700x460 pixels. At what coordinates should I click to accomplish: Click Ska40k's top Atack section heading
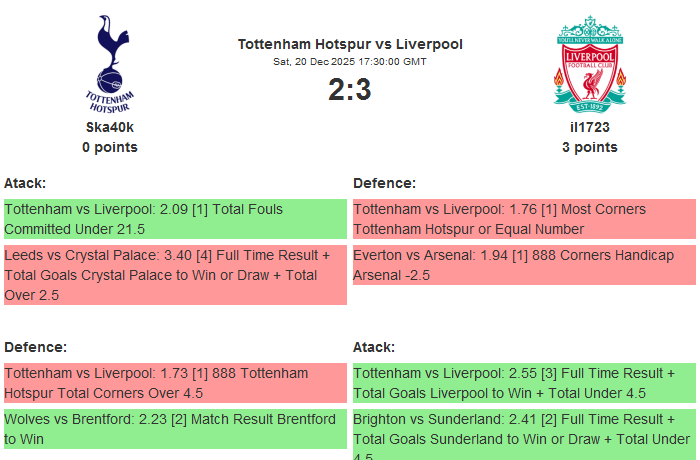(25, 183)
